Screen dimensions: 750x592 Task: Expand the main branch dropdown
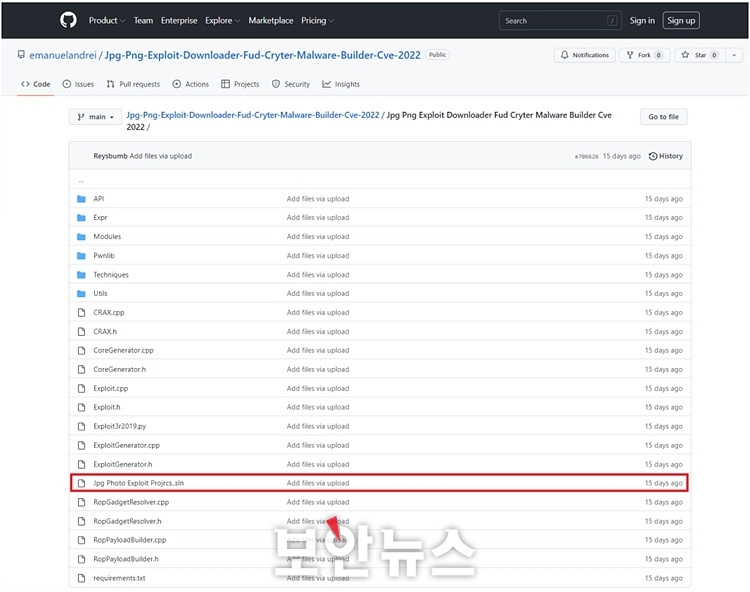[95, 117]
